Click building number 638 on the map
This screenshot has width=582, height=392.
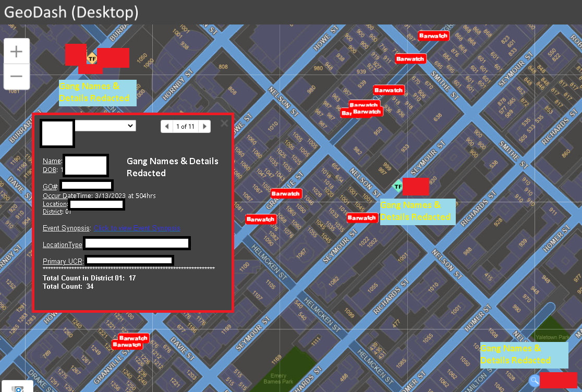tap(438, 117)
